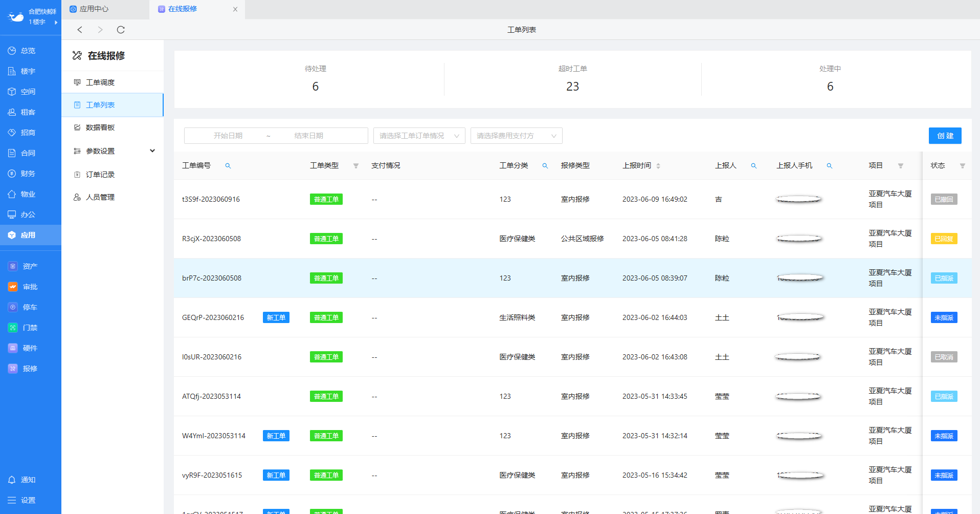Open 总览 in the sidebar
The width and height of the screenshot is (980, 514).
click(x=31, y=51)
